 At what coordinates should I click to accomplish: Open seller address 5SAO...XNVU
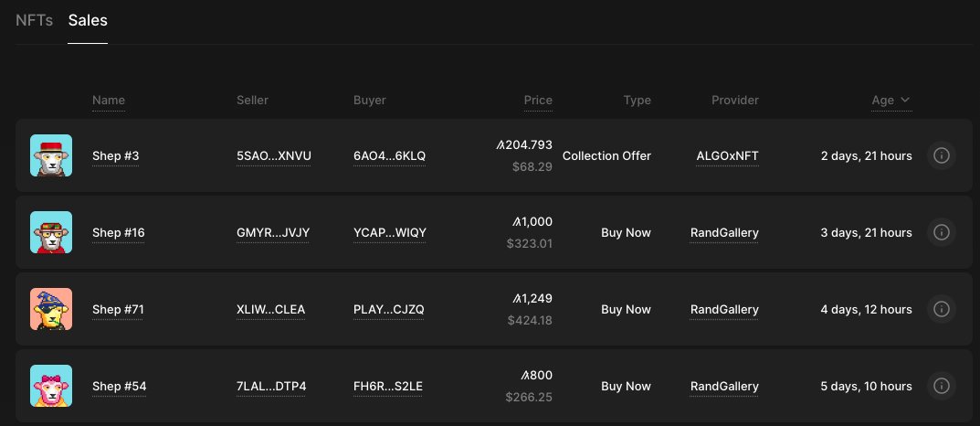[x=274, y=155]
